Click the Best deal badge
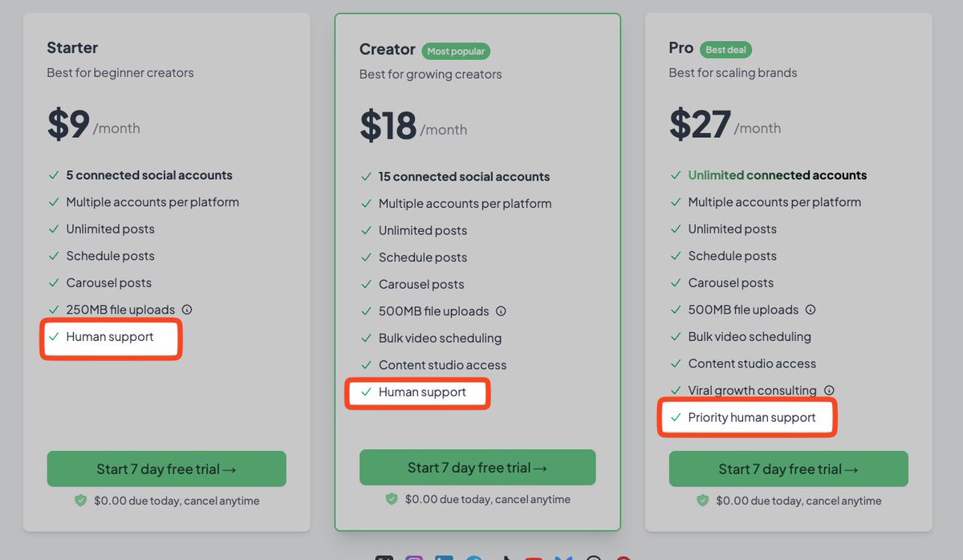The height and width of the screenshot is (560, 963). [725, 50]
